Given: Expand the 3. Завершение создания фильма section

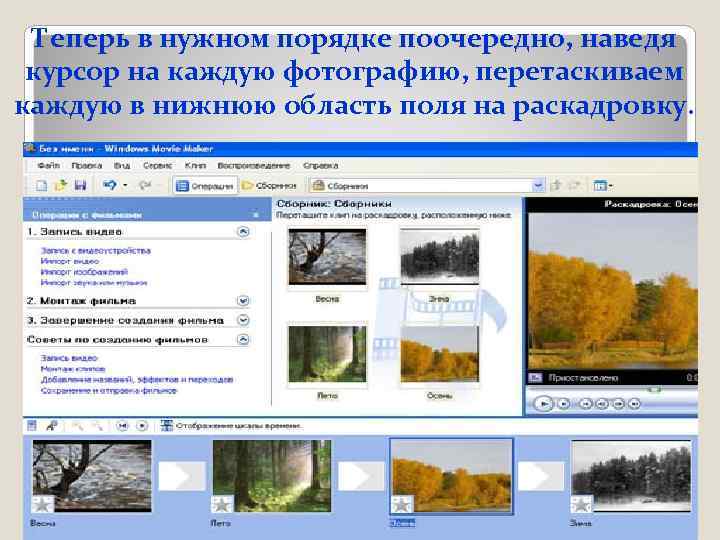Looking at the screenshot, I should 243,320.
